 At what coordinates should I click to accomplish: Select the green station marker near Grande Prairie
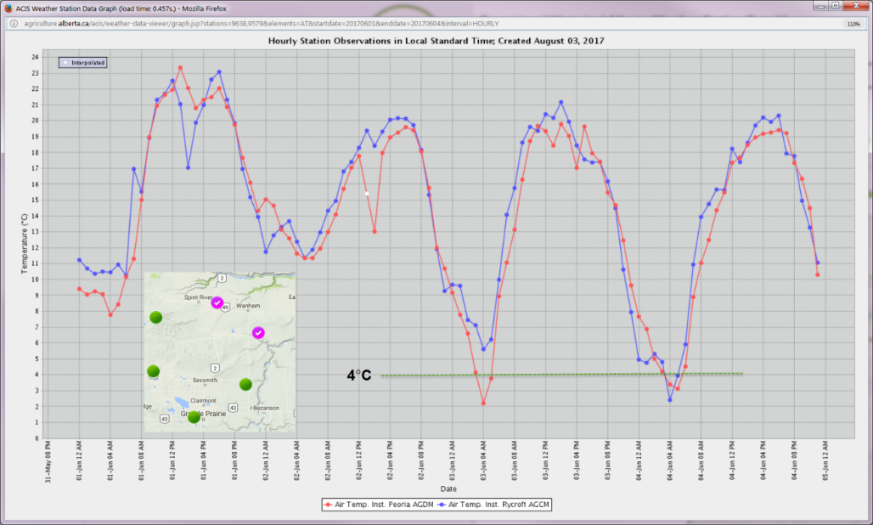tap(194, 416)
